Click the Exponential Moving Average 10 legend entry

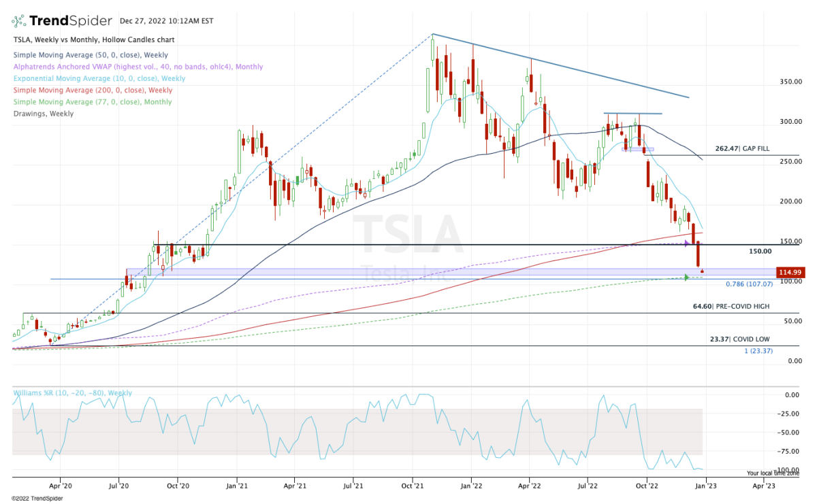point(99,78)
